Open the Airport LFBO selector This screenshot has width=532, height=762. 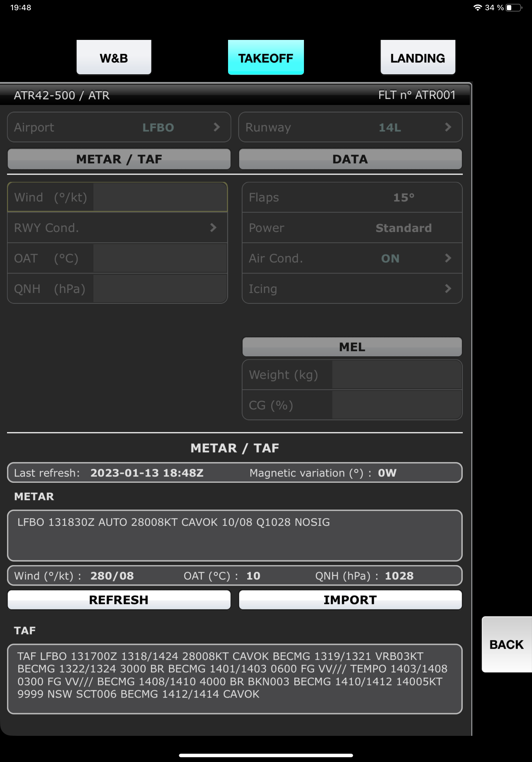(x=119, y=127)
